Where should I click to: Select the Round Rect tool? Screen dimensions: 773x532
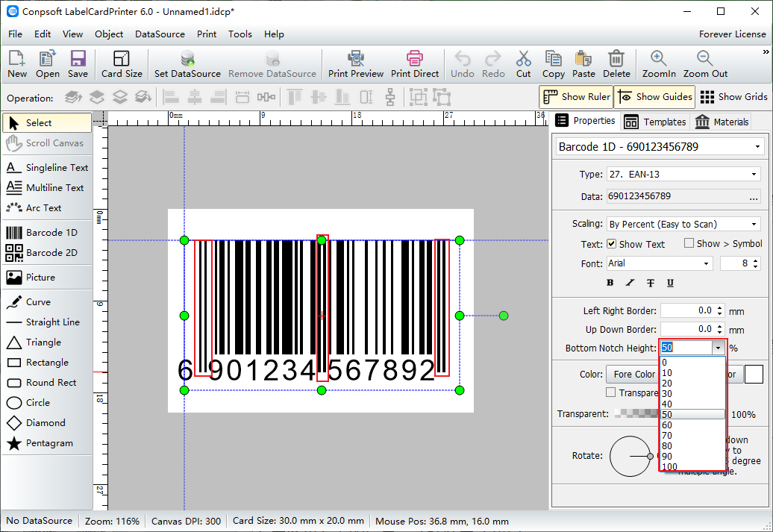pos(47,382)
